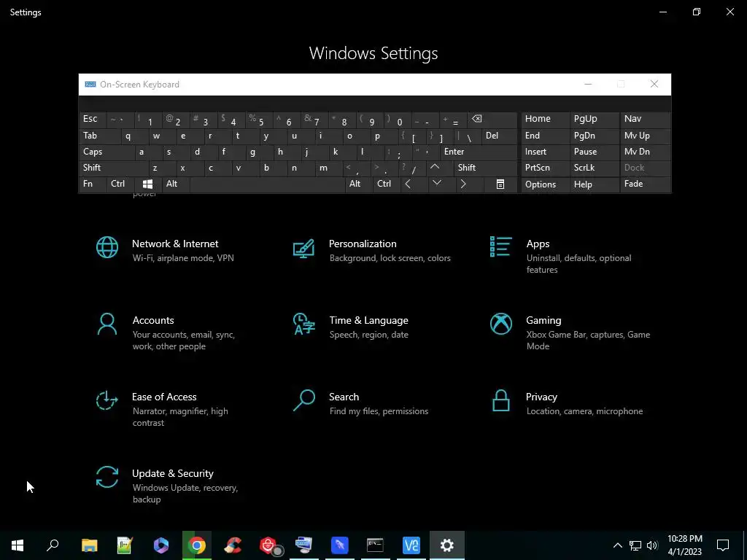
Task: Click the Tab key on On-Screen Keyboard
Action: (99, 136)
